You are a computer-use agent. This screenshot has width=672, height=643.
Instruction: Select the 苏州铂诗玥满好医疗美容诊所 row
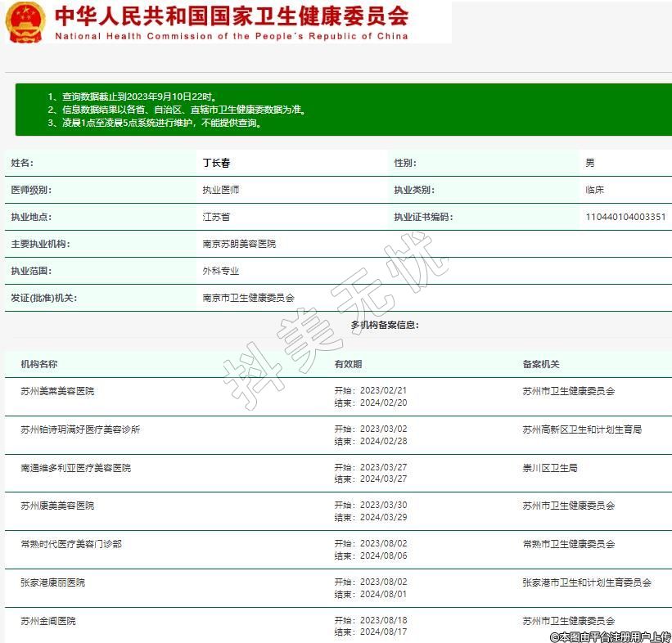tap(80, 429)
